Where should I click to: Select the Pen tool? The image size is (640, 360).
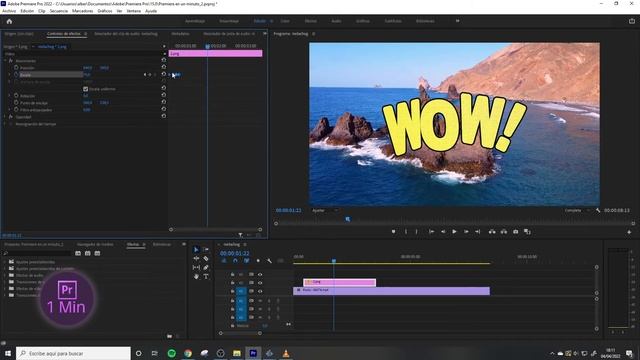pyautogui.click(x=206, y=267)
